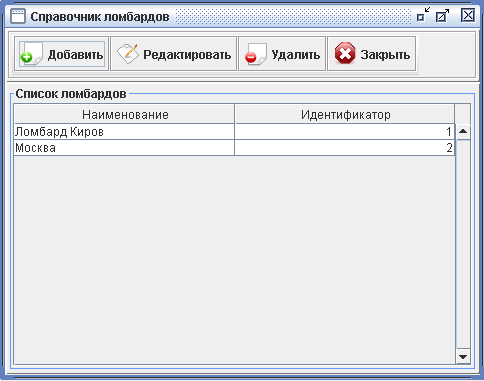The height and width of the screenshot is (381, 484).
Task: Select the Москва row
Action: click(x=234, y=148)
